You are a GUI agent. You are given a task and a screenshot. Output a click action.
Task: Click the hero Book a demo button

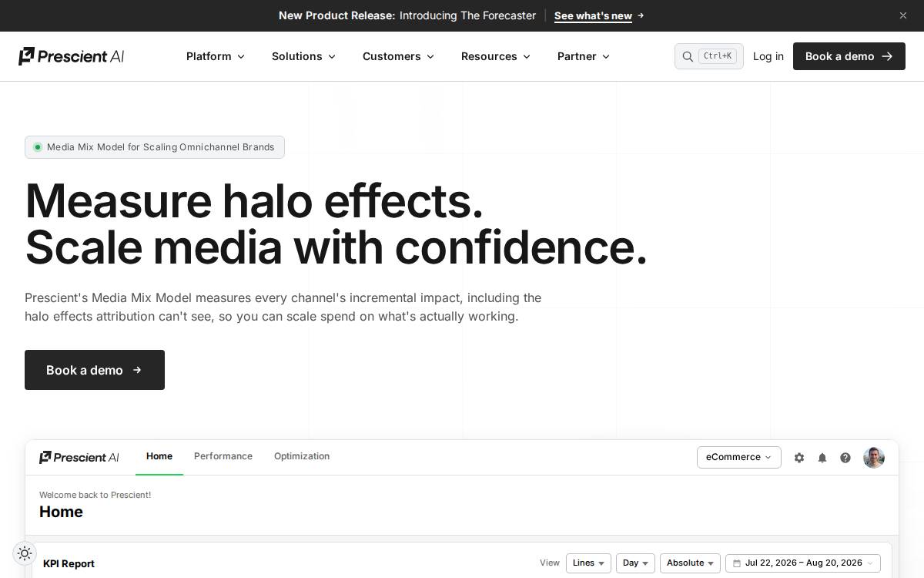click(95, 370)
